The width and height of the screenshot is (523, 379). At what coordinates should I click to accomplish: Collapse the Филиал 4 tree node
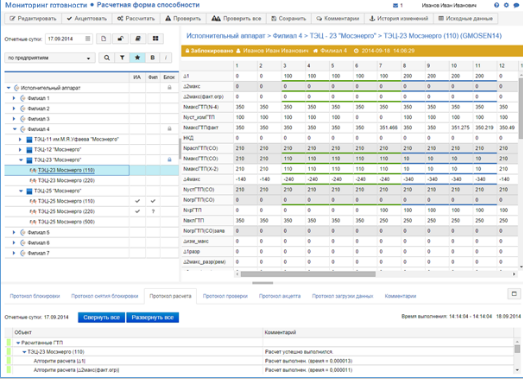tap(15, 129)
